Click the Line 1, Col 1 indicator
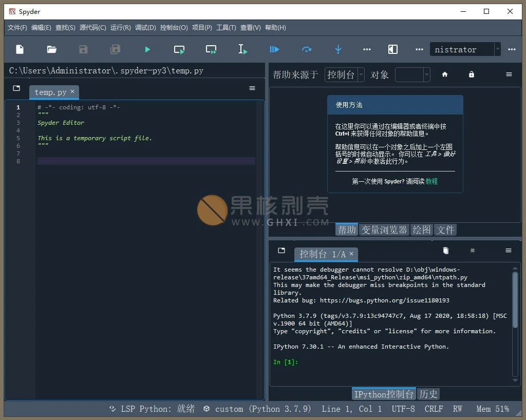The height and width of the screenshot is (420, 526). pos(351,409)
